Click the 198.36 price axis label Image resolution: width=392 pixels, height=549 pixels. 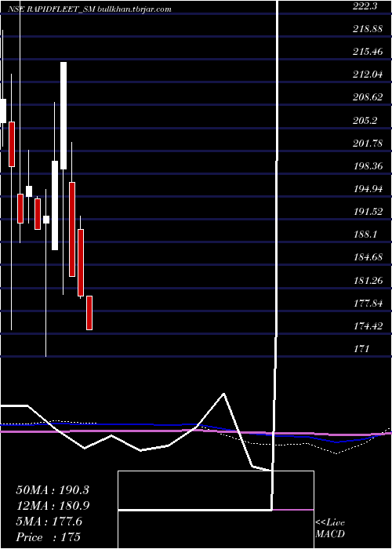tap(368, 166)
